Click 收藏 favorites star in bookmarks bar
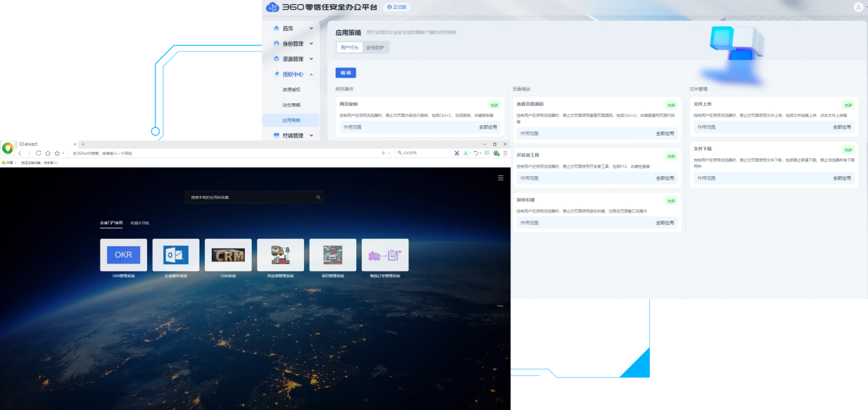Viewport: 868px width, 410px height. coord(3,162)
